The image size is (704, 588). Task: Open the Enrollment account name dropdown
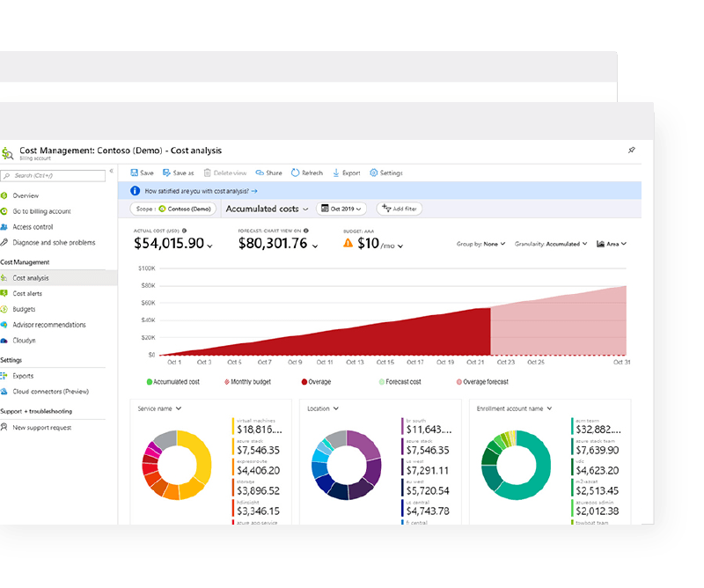click(x=514, y=408)
